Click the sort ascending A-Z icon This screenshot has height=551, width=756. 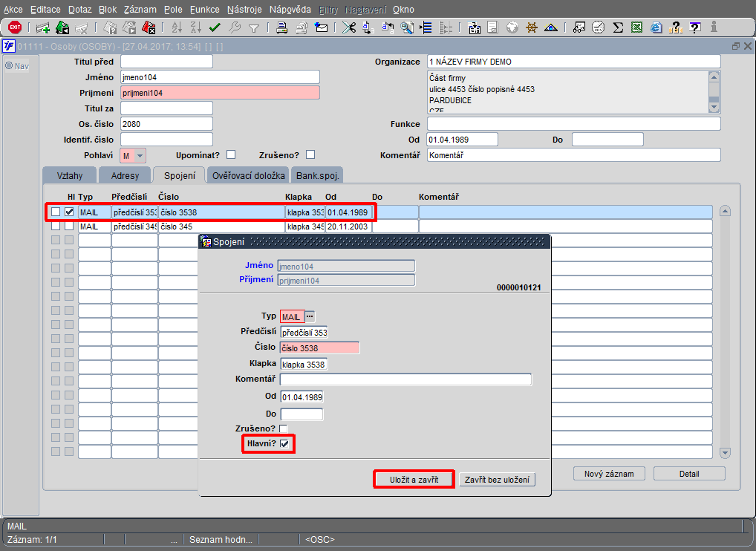coord(177,28)
